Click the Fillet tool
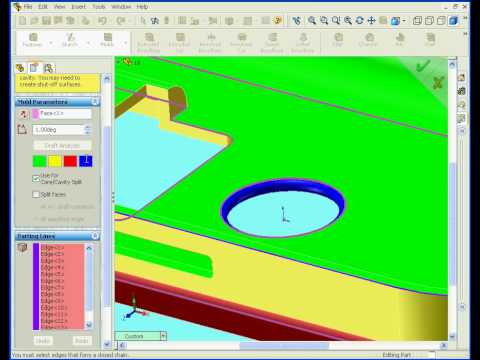Screen dimensions: 480x360 click(x=338, y=40)
